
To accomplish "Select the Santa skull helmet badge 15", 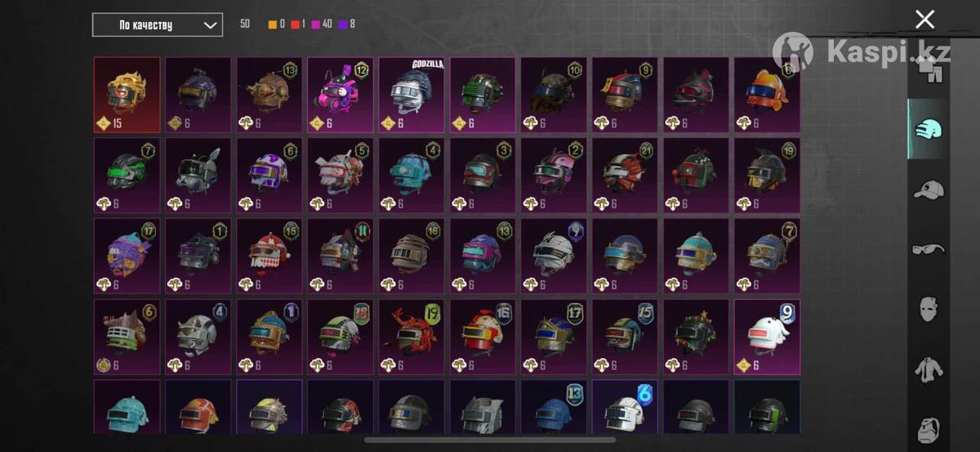I will [269, 256].
